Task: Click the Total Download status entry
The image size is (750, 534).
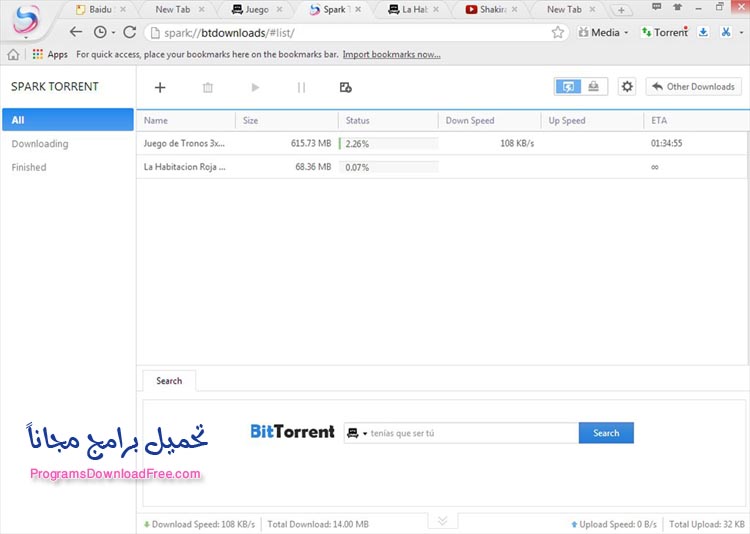Action: (x=318, y=524)
